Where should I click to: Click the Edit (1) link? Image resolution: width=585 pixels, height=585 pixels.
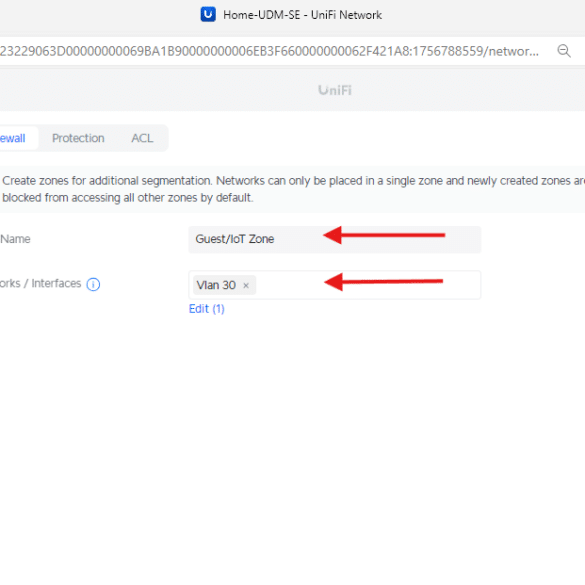click(x=206, y=309)
